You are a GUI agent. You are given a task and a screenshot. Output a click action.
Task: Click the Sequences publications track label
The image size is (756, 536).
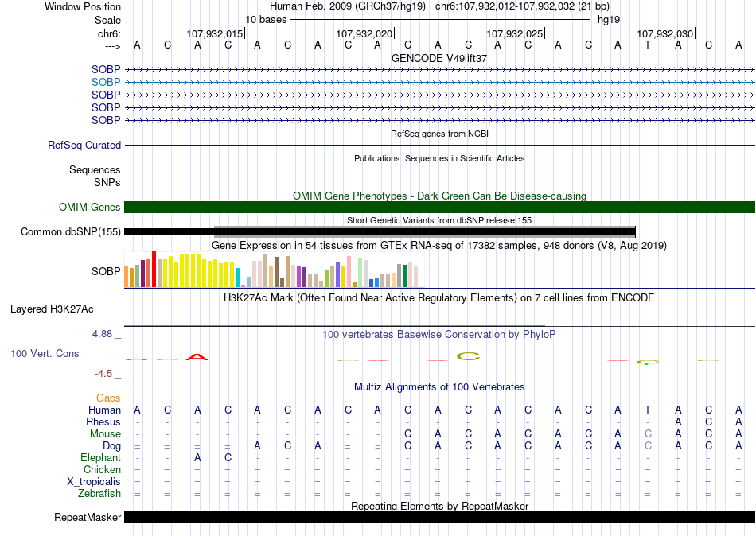(95, 169)
